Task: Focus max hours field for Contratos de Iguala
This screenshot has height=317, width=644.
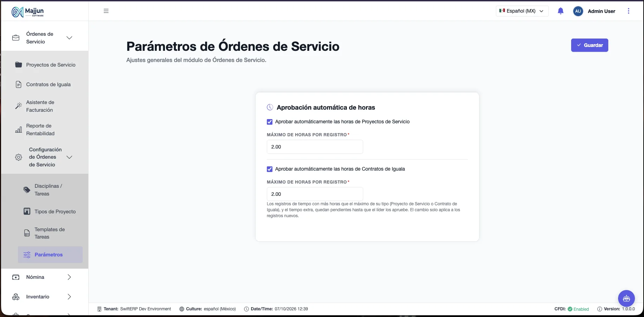Action: tap(315, 194)
